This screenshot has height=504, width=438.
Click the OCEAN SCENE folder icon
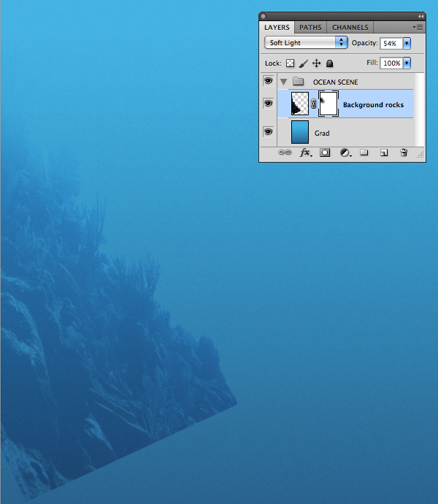coord(299,81)
